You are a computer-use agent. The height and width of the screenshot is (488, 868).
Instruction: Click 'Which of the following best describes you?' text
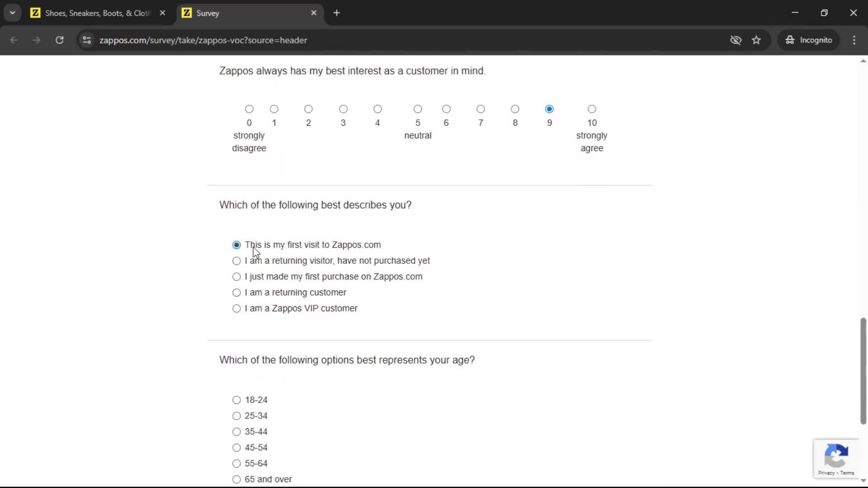315,205
